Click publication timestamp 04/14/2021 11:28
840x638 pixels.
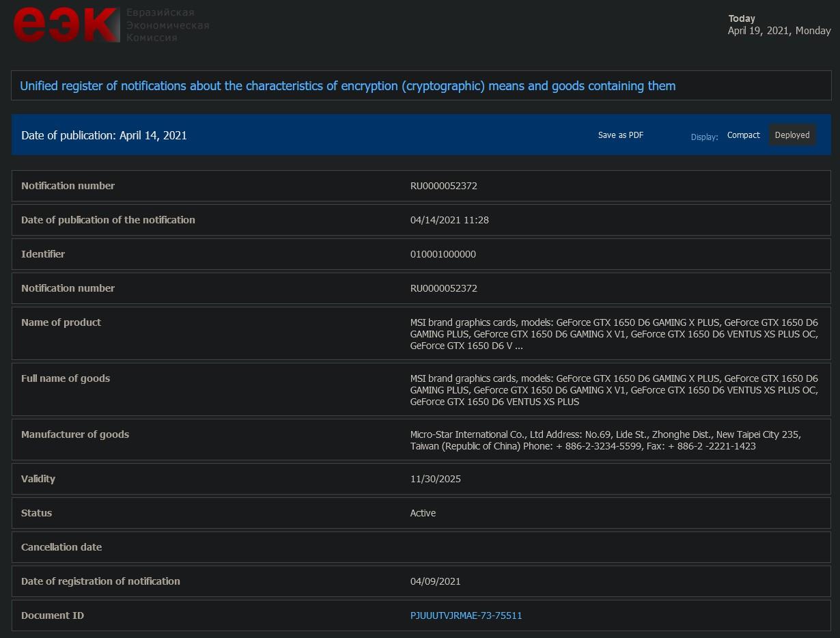pyautogui.click(x=449, y=220)
